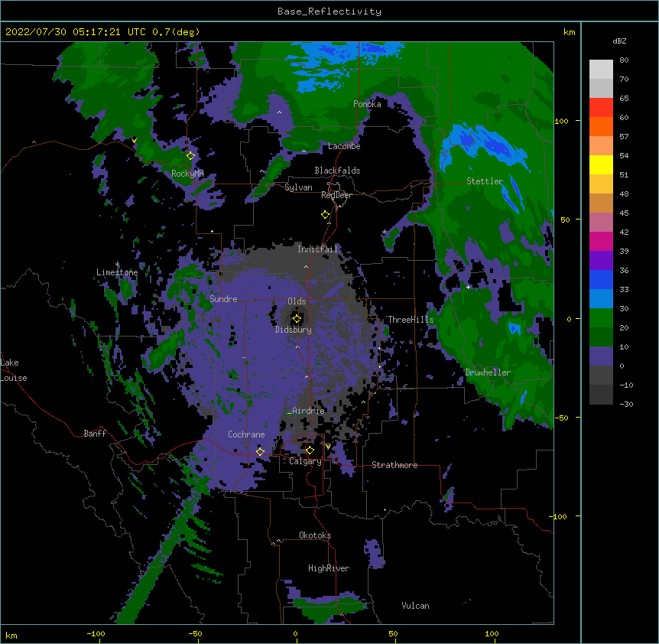
Task: Click the orange 60 dBZ legend swatch
Action: (601, 126)
